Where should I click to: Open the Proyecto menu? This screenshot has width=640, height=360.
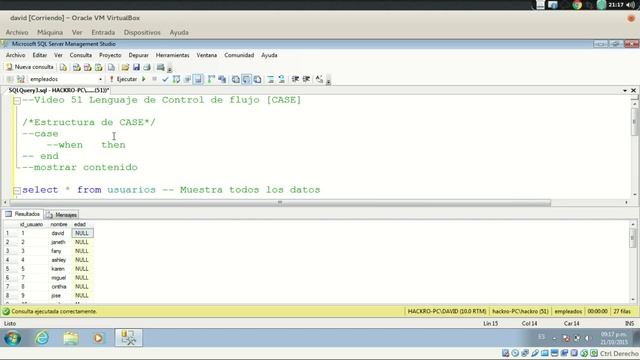[110, 55]
